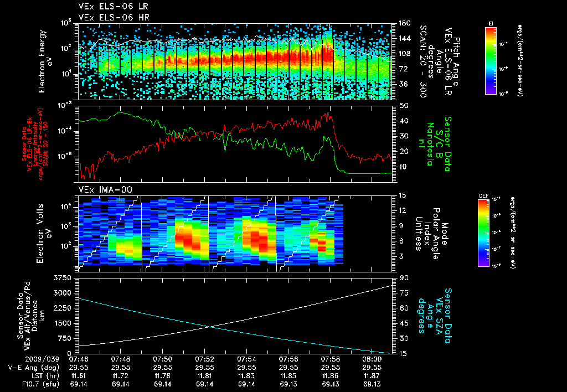The width and height of the screenshot is (567, 392).
Task: Click the 3000 tick on the distance axis
Action: [62, 293]
